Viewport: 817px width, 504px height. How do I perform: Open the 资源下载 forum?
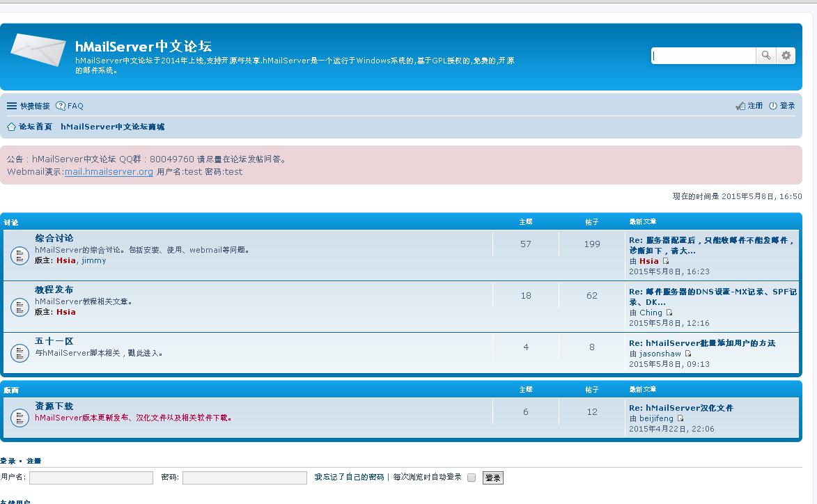point(54,406)
